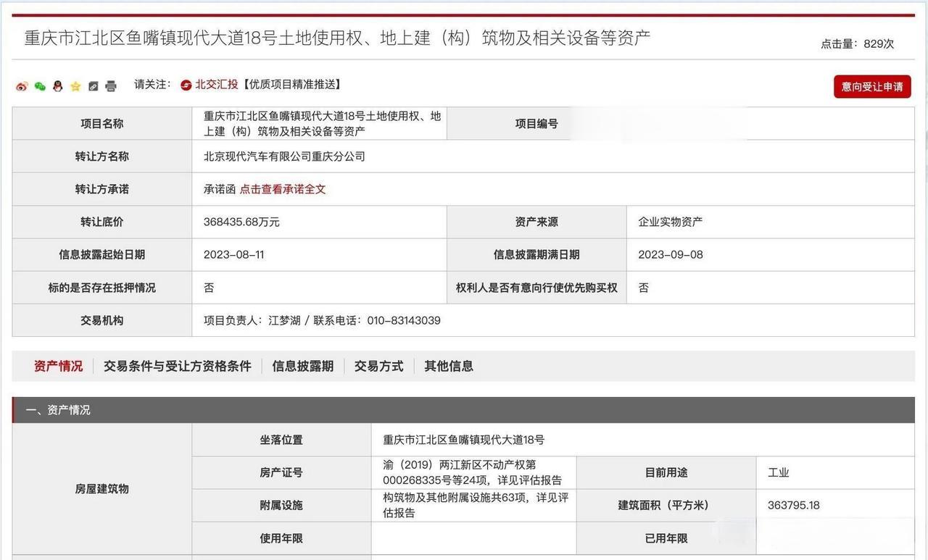Image resolution: width=928 pixels, height=560 pixels.
Task: Share the listing to Weibo
Action: 22,86
